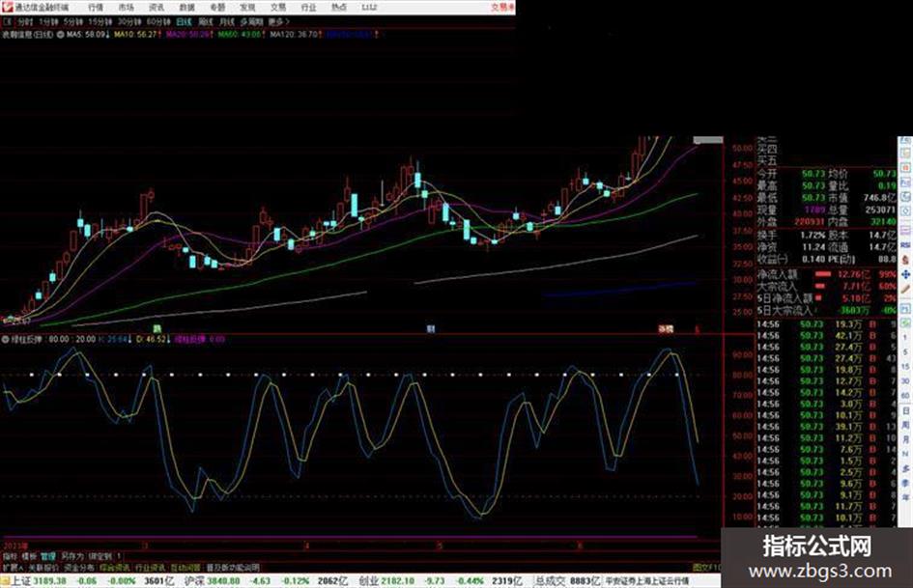Viewport: 913px width, 588px height.
Task: Click the 净流入额 row in quote panel
Action: click(826, 274)
